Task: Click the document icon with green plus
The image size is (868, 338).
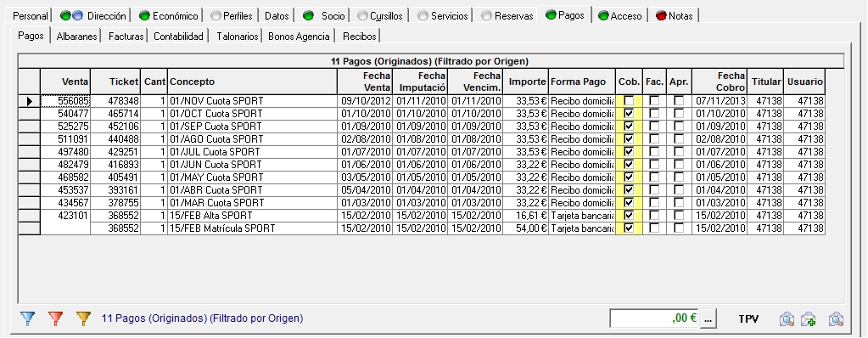Action: point(809,319)
